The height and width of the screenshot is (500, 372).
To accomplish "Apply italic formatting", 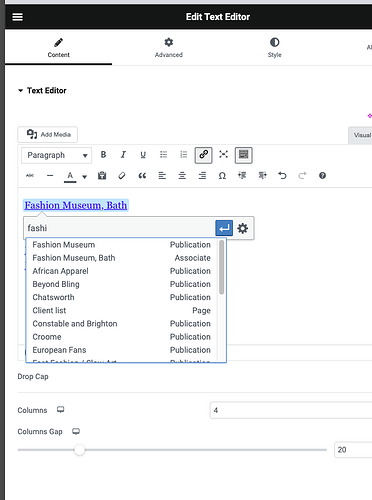I will pyautogui.click(x=123, y=155).
